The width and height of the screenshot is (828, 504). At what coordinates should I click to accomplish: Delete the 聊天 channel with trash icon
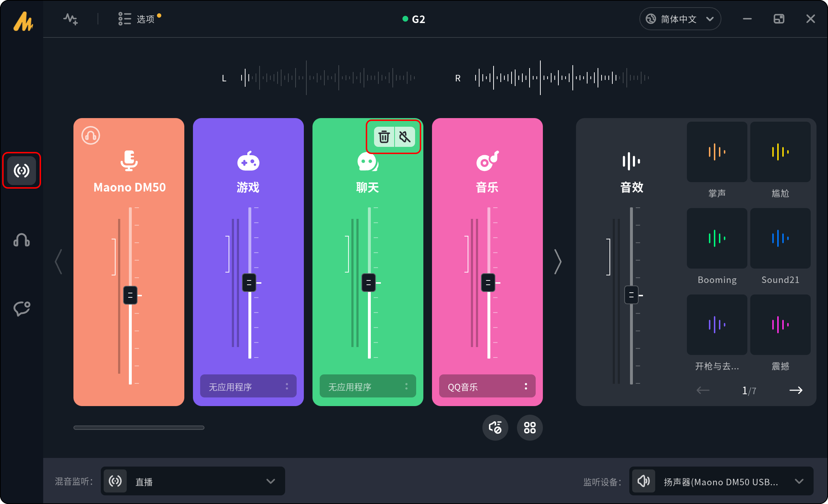click(x=384, y=137)
